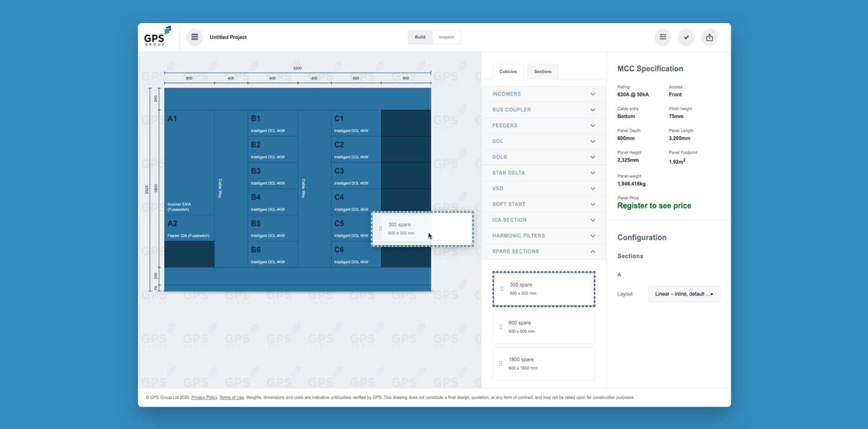Open the hamburger menu beside Untitled Project
868x429 pixels.
[x=195, y=37]
